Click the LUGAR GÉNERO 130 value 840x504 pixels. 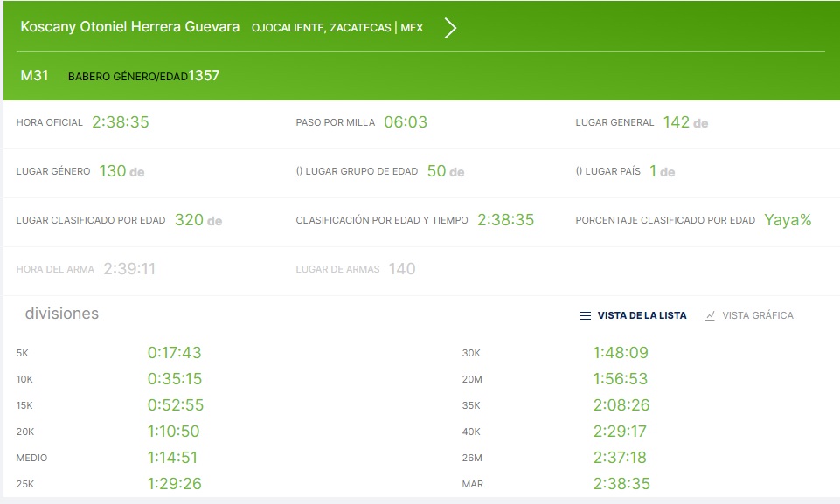(113, 171)
